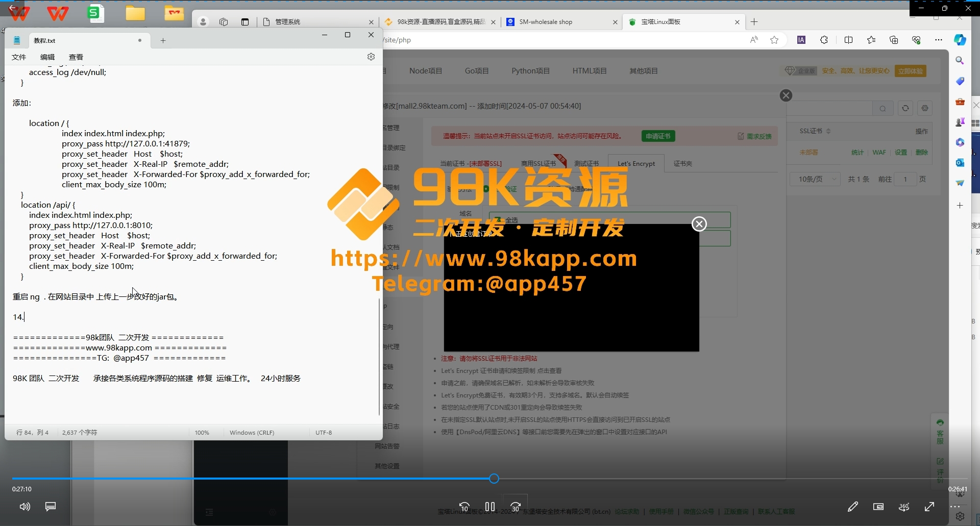This screenshot has height=526, width=980.
Task: Open the sidebar Microsoft 365 icon
Action: click(x=960, y=142)
